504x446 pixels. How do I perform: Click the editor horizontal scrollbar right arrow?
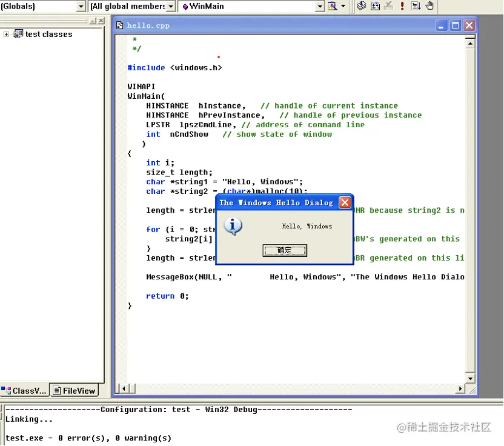[460, 389]
